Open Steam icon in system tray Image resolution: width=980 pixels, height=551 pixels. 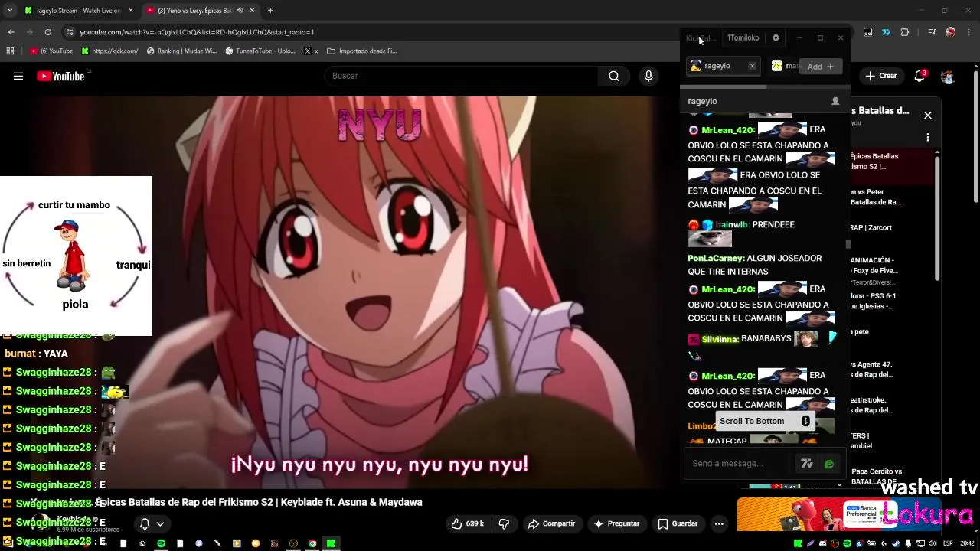pos(897,543)
